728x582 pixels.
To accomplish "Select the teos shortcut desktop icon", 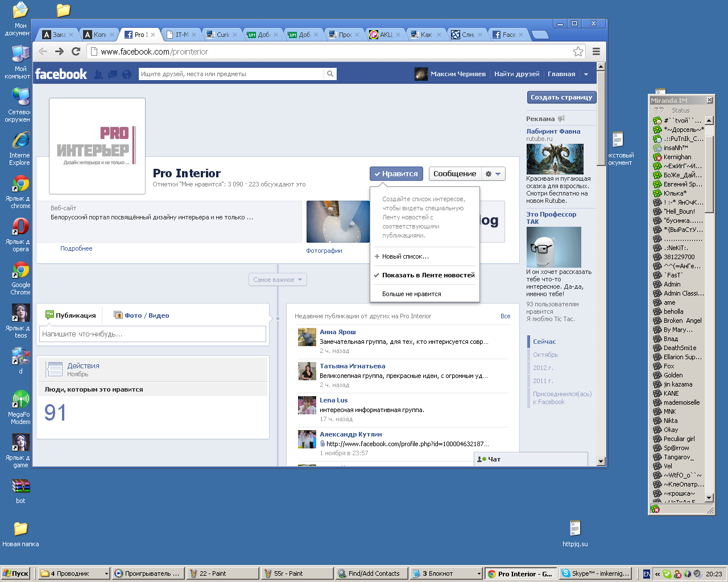I will 20,321.
